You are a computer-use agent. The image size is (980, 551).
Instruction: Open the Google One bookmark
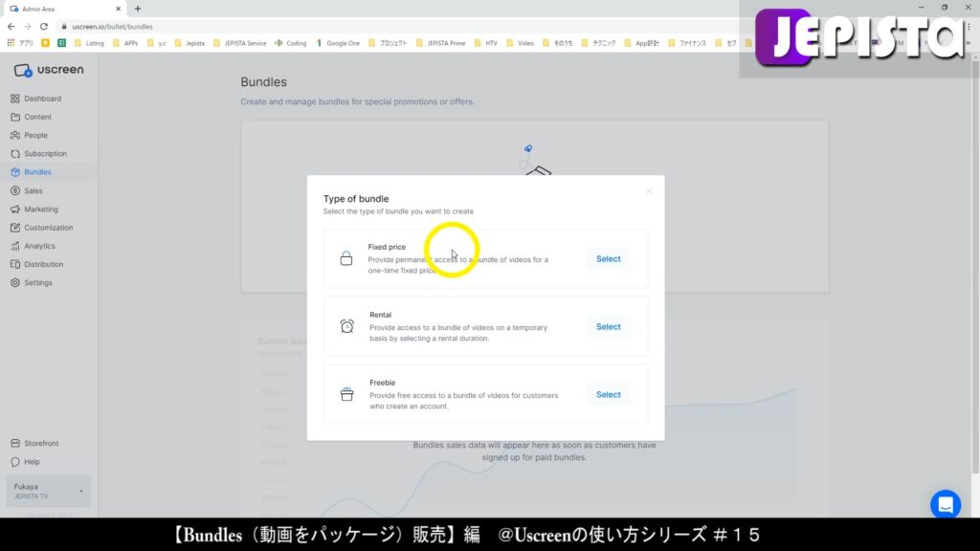click(x=338, y=43)
